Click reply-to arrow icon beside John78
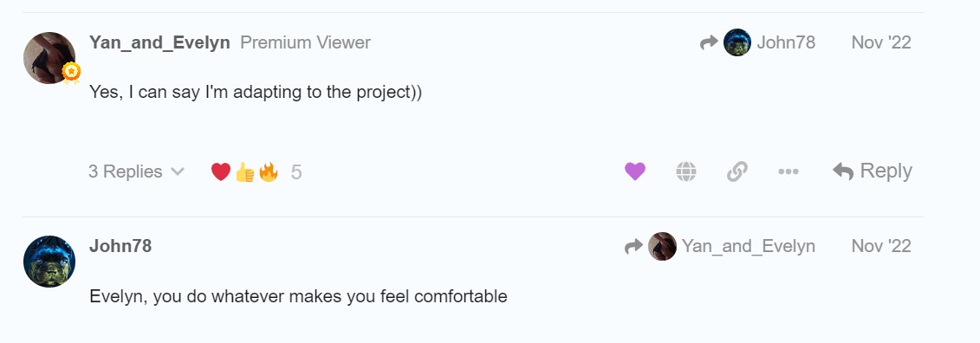Image resolution: width=980 pixels, height=343 pixels. coord(709,42)
